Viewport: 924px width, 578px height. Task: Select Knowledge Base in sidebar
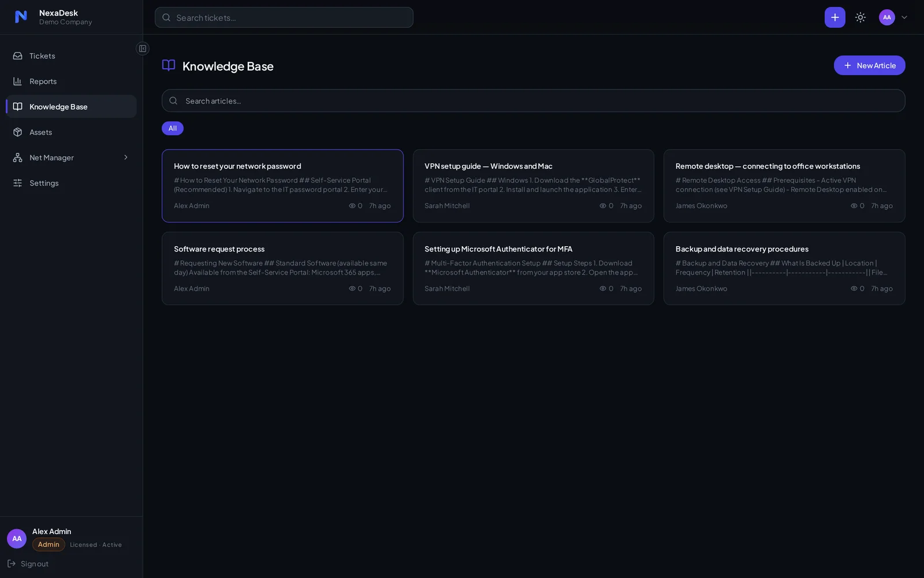pyautogui.click(x=71, y=107)
